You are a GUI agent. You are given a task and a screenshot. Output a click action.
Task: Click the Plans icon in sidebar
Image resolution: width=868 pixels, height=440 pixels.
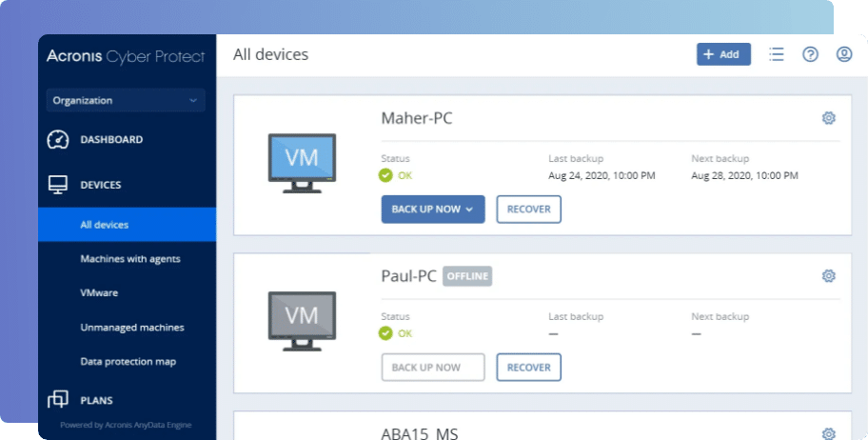click(58, 400)
